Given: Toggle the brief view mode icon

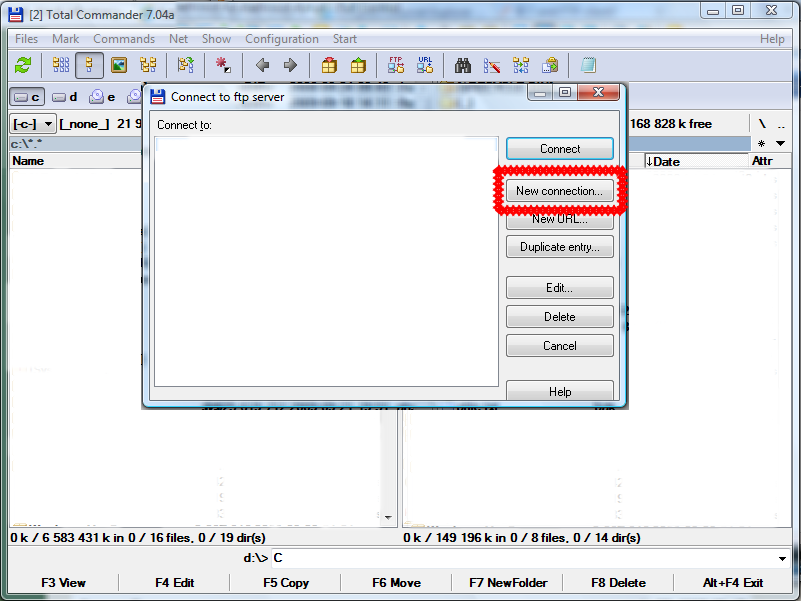Looking at the screenshot, I should coord(61,65).
